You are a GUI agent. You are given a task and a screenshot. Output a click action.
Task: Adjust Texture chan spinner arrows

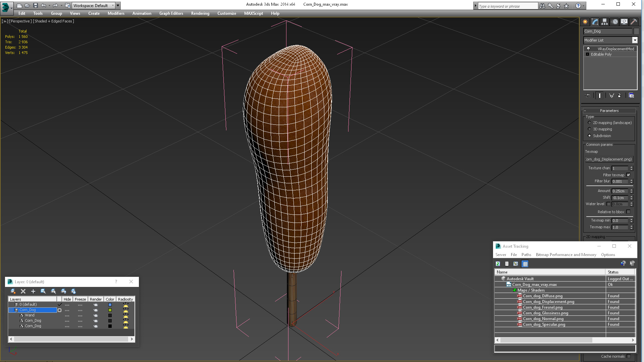[x=631, y=168]
